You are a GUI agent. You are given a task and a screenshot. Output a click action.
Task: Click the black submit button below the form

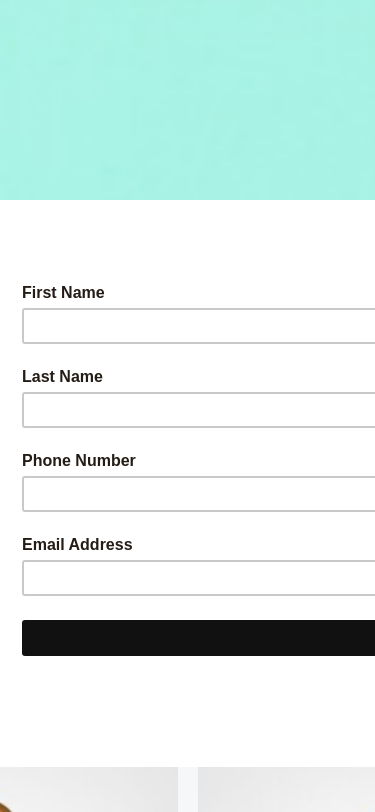(198, 638)
